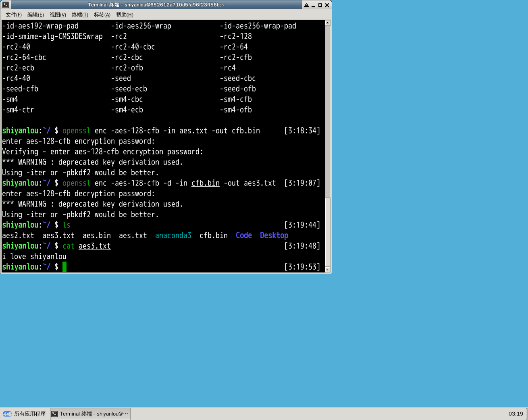528x420 pixels.
Task: Close the Terminal window
Action: click(327, 5)
